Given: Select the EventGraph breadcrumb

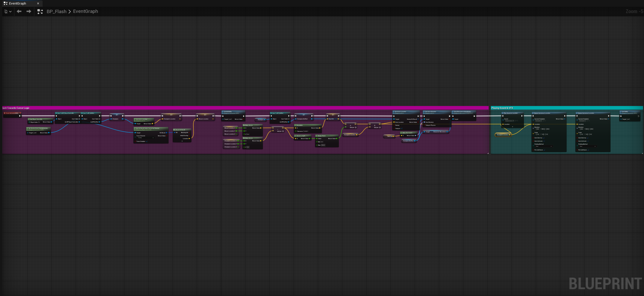Looking at the screenshot, I should coord(86,11).
